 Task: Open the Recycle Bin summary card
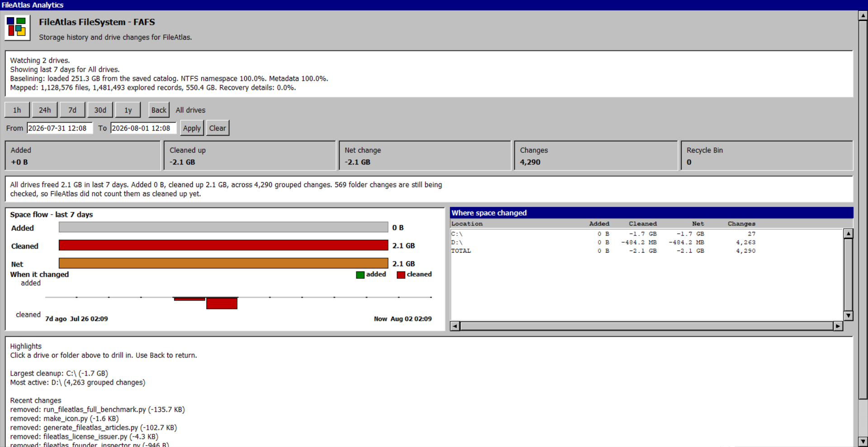[767, 155]
